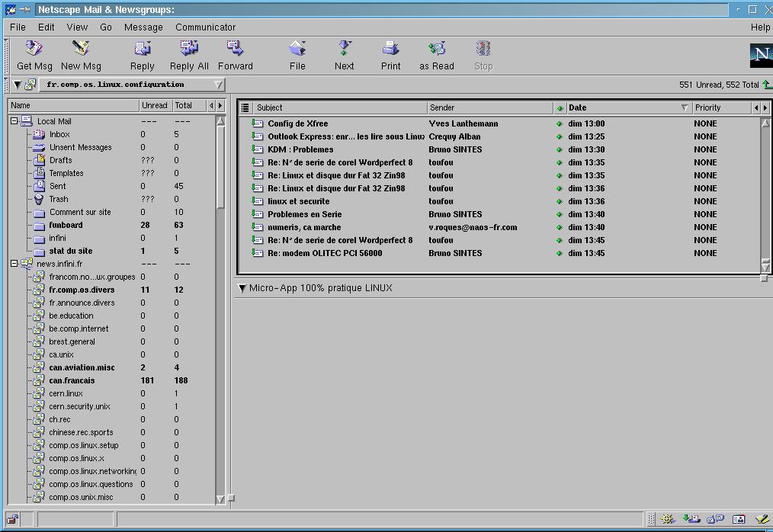Mark as Read toolbar icon
Screen dimensions: 773x532
(x=437, y=48)
